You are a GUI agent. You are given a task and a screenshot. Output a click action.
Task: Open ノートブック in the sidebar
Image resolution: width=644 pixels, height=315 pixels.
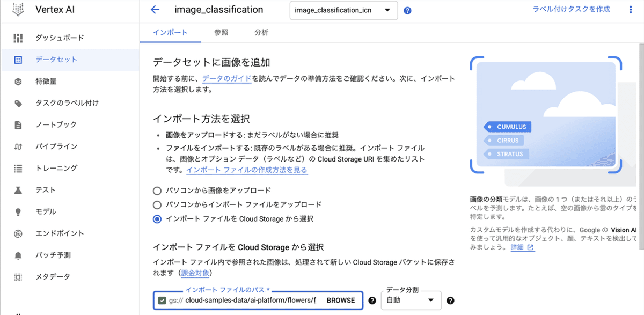click(x=56, y=125)
